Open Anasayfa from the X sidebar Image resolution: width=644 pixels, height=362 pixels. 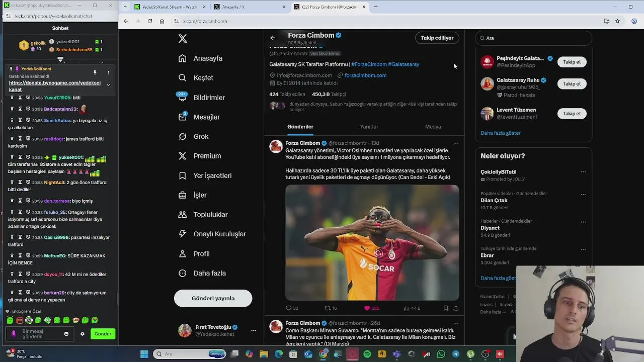(200, 58)
